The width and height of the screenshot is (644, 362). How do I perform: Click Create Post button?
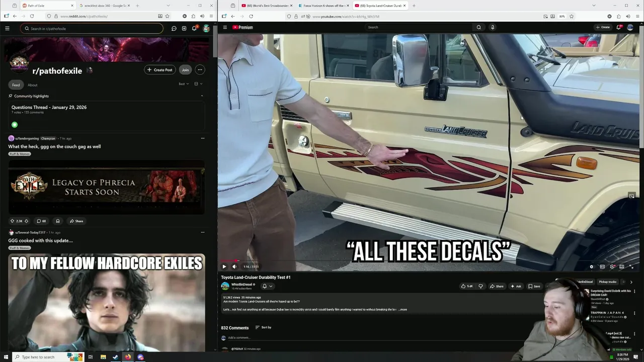(159, 70)
